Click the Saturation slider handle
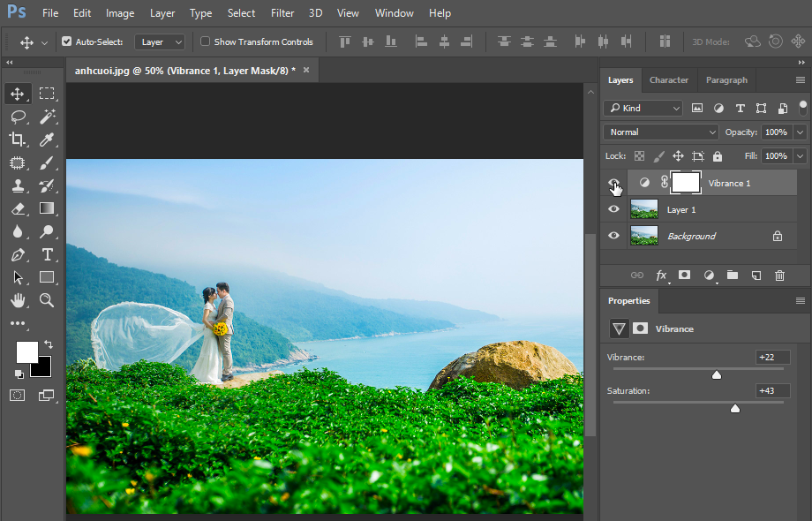 (x=735, y=408)
